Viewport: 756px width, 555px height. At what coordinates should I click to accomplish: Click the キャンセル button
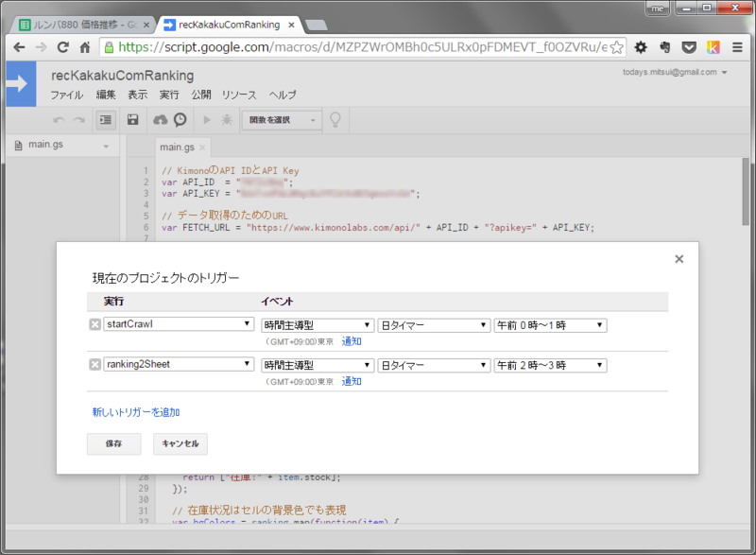coord(180,443)
